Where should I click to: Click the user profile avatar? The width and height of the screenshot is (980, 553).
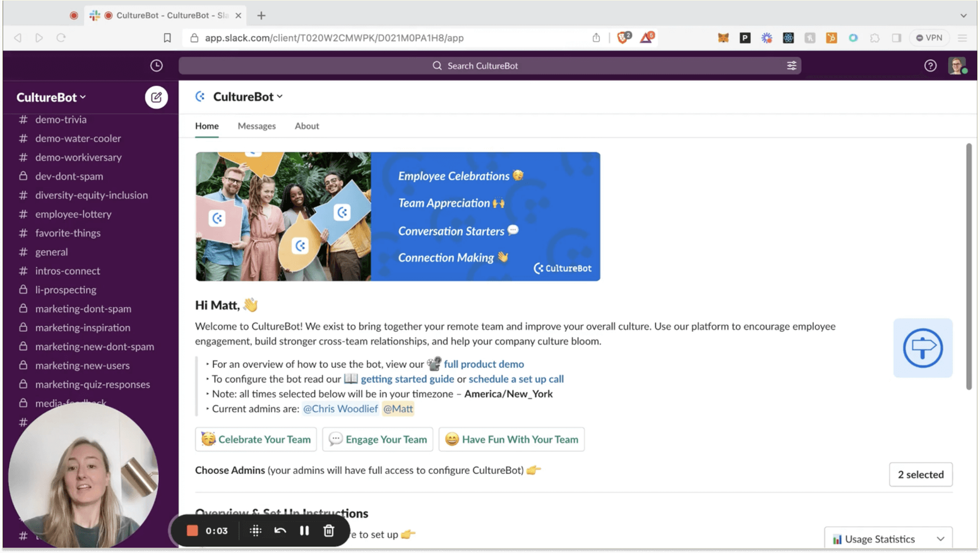point(957,66)
